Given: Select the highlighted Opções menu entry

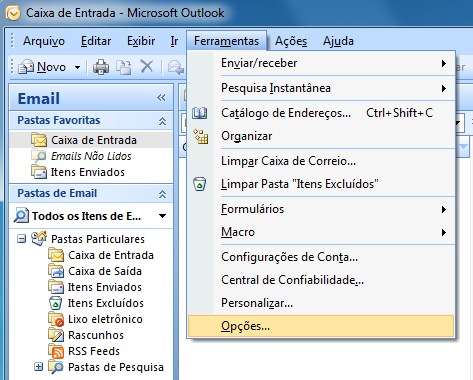Looking at the screenshot, I should [321, 326].
